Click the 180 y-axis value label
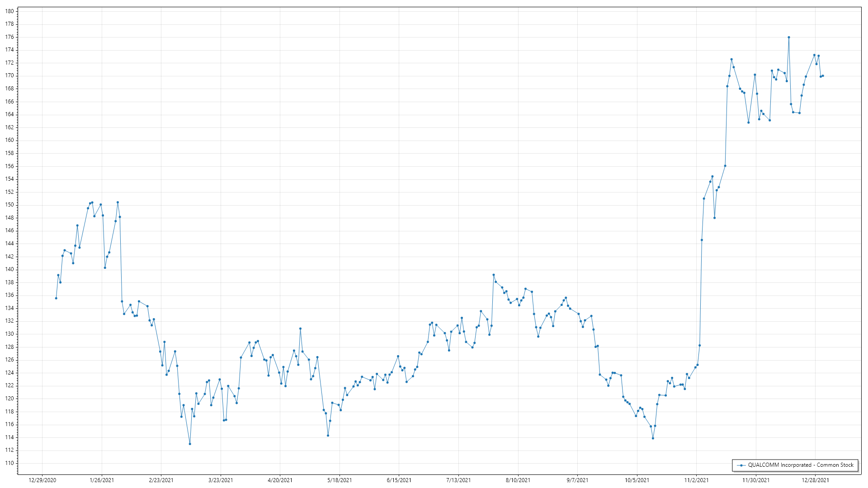This screenshot has width=868, height=488. point(9,11)
